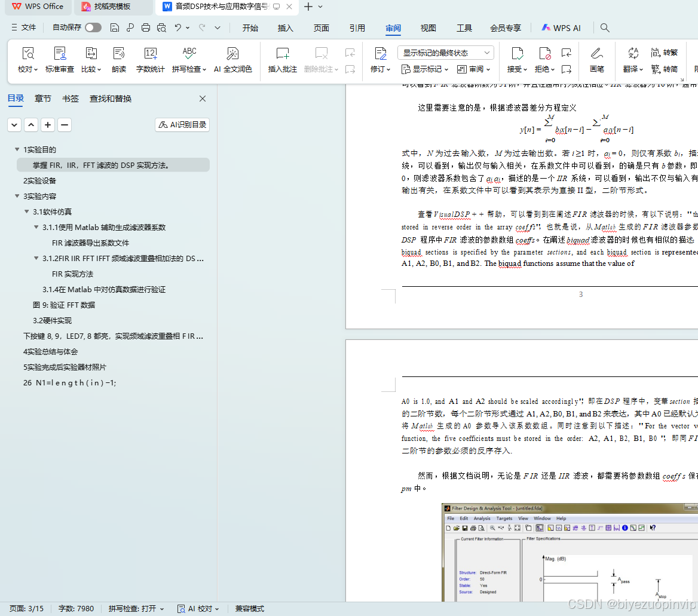698x616 pixels.
Task: Select 4实验总结与体会 in outline
Action: (x=50, y=352)
